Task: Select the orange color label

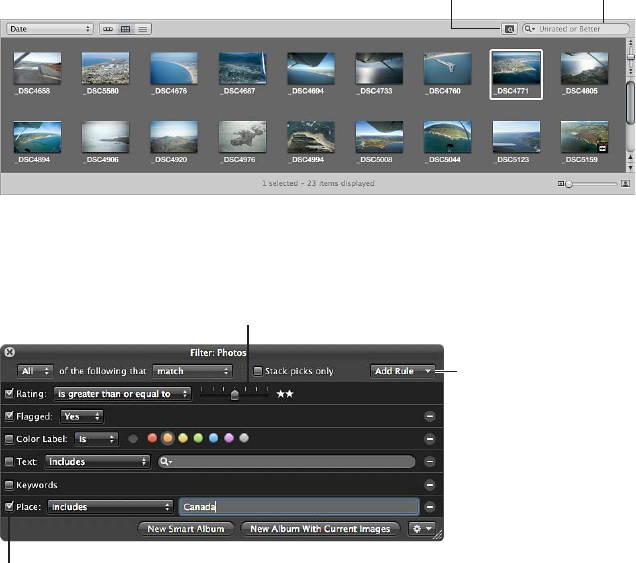Action: [x=168, y=438]
